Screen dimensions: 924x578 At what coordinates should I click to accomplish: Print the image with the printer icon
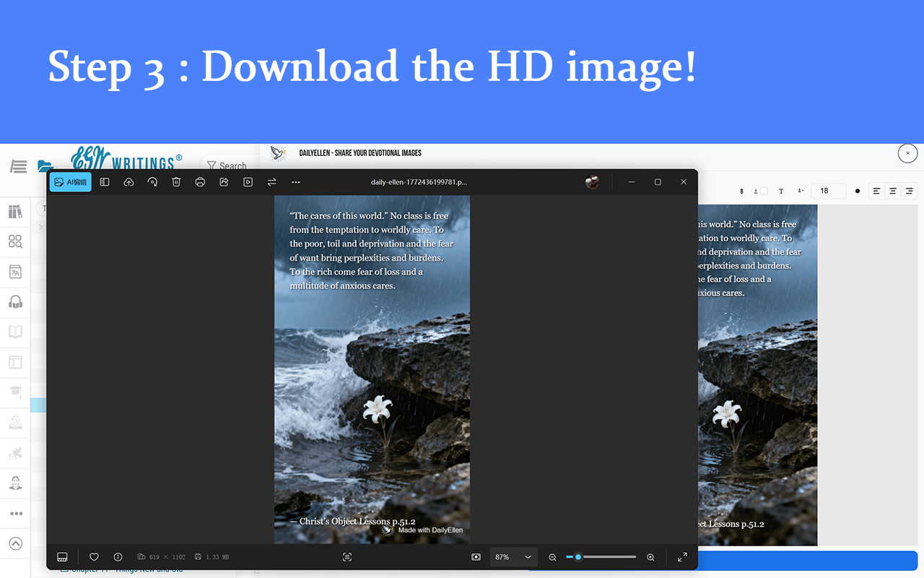(200, 182)
